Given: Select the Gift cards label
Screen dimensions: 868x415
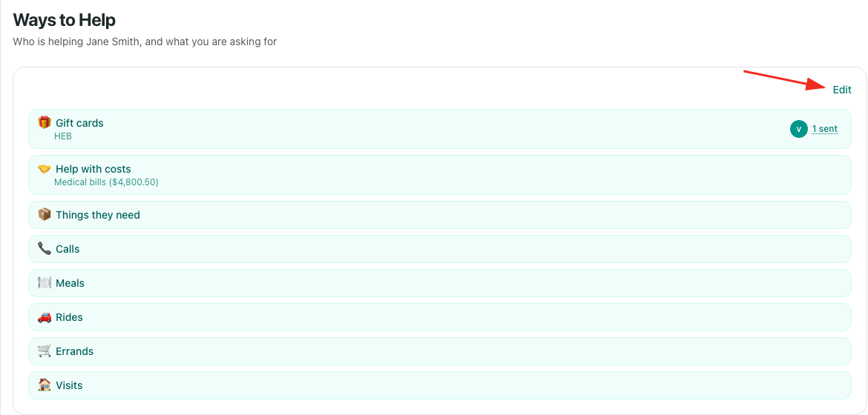Looking at the screenshot, I should pyautogui.click(x=79, y=123).
